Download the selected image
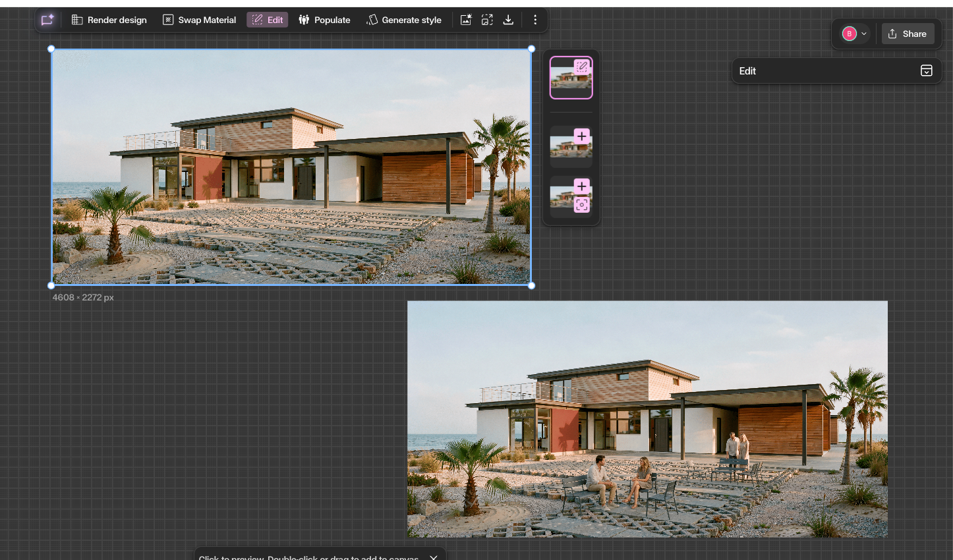The width and height of the screenshot is (953, 560). click(508, 20)
